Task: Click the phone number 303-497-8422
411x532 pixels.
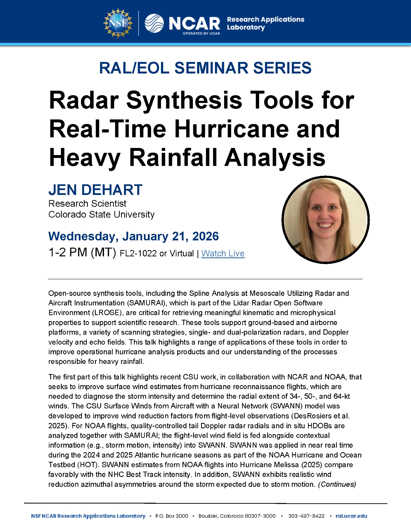Action: coord(306,516)
